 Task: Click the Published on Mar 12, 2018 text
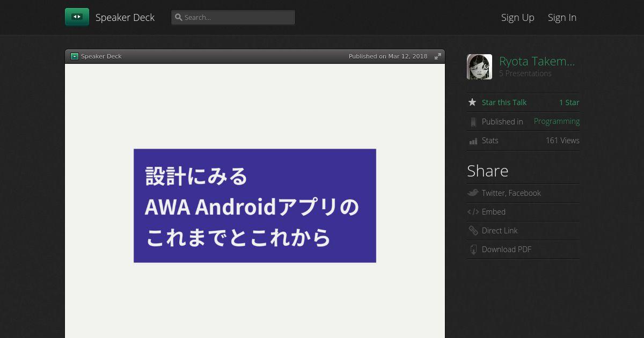[388, 56]
